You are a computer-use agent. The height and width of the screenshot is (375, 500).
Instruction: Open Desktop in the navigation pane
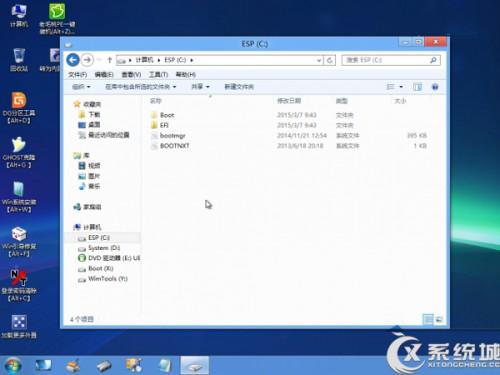[x=89, y=125]
